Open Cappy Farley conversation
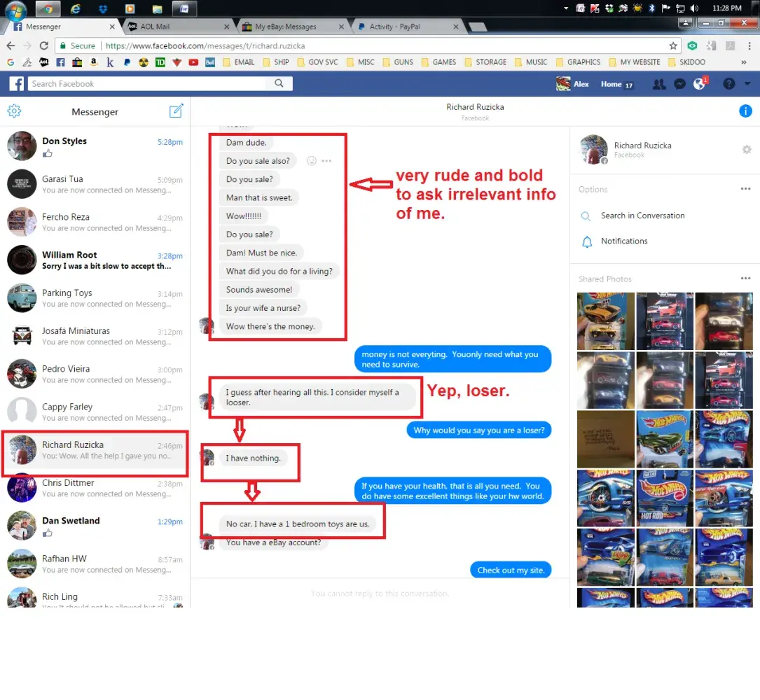Screen dimensions: 760x700 (95, 412)
